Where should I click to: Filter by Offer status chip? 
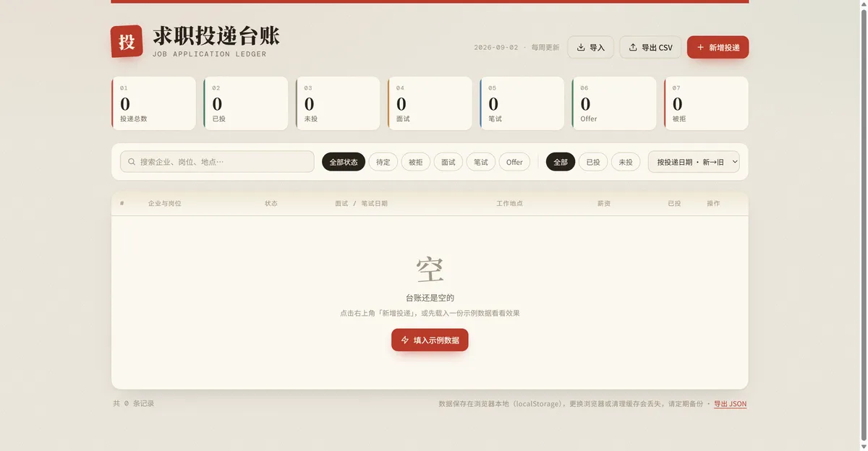[514, 162]
